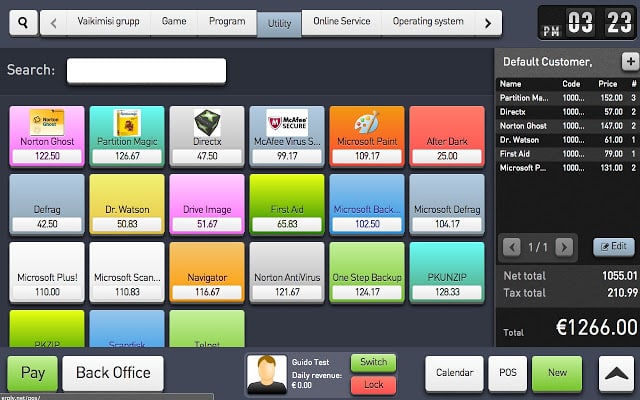Image resolution: width=640 pixels, height=400 pixels.
Task: Select the Partition Magic product tile
Action: [127, 136]
